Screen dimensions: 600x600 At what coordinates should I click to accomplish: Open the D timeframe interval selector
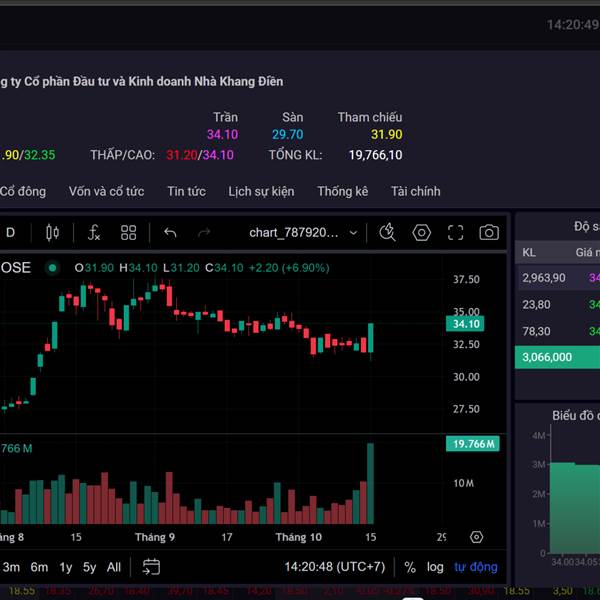point(11,233)
